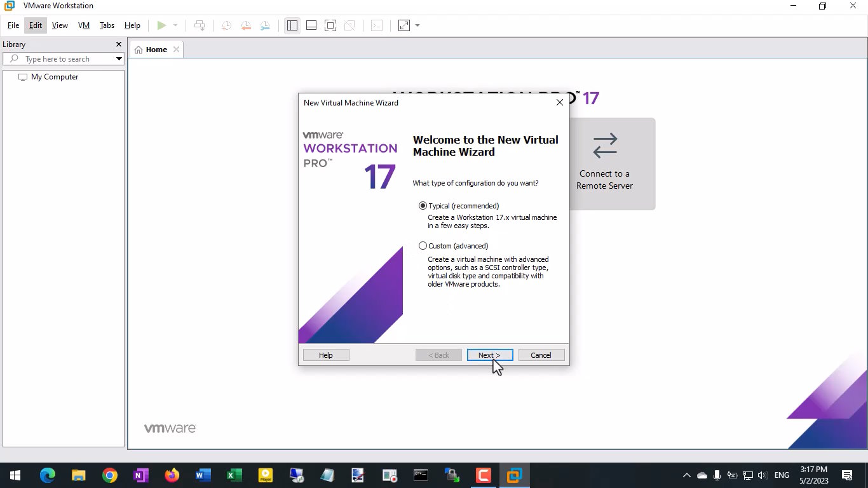868x488 pixels.
Task: Click the volume speaker tray icon
Action: (763, 475)
